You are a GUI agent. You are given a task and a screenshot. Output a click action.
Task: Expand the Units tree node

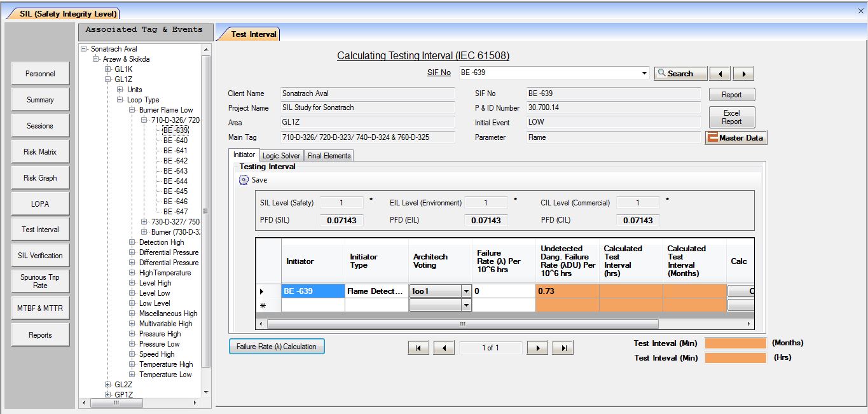tap(120, 90)
